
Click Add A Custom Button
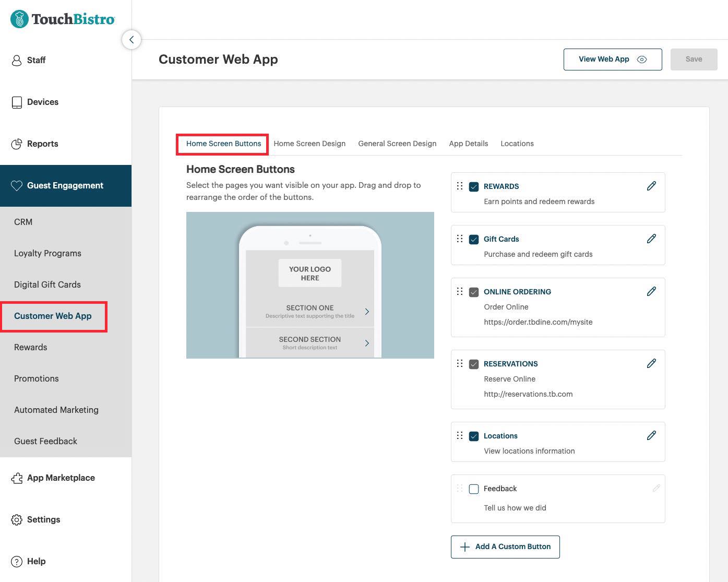coord(505,547)
